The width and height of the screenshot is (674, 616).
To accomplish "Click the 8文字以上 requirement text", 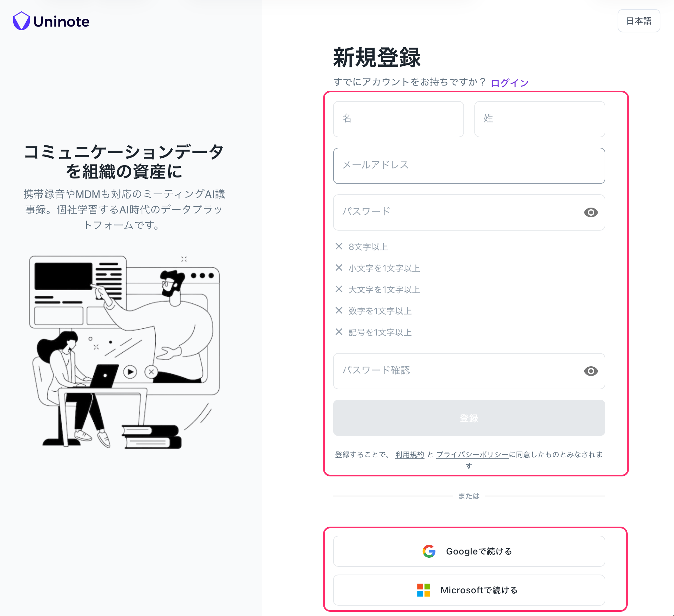I will click(x=368, y=247).
